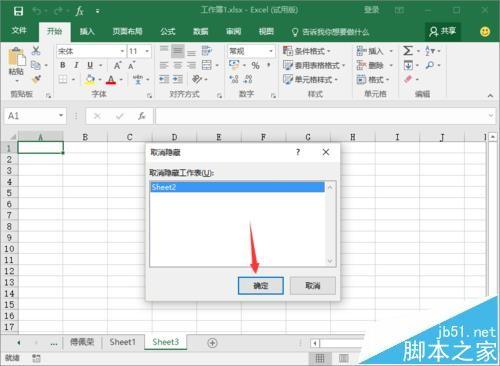The image size is (500, 366).
Task: Switch to the View tab
Action: (x=266, y=32)
